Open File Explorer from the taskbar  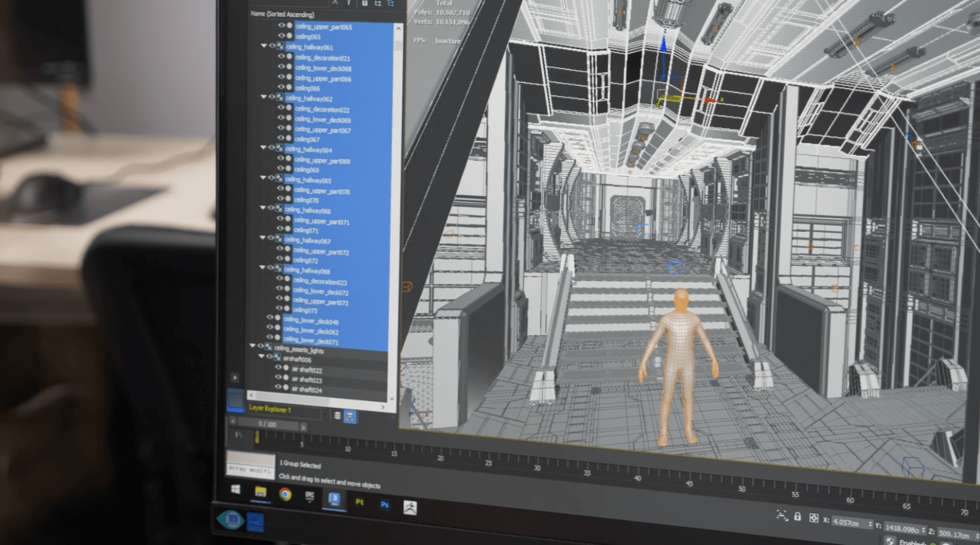(x=260, y=492)
